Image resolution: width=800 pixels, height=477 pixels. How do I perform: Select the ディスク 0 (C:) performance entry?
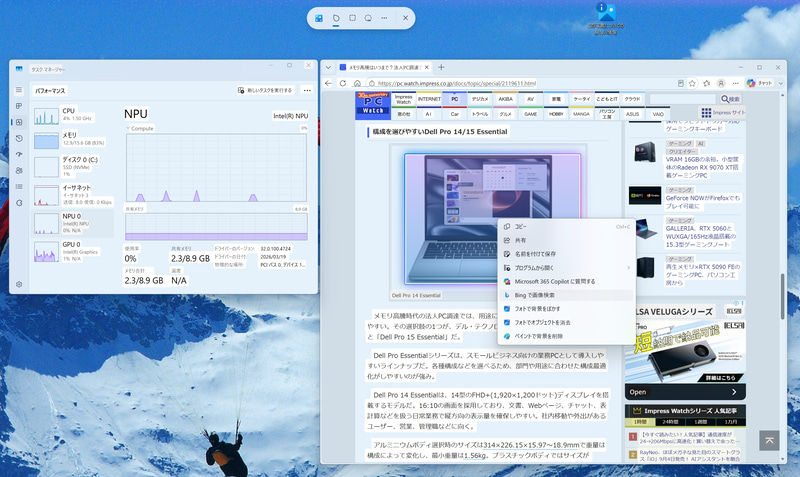pyautogui.click(x=72, y=166)
